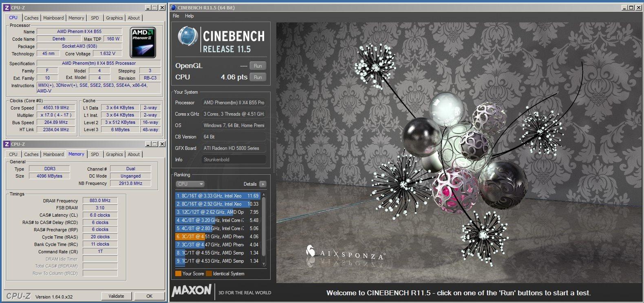Click the ranking list scrollbar down arrow
644x303 pixels.
tap(264, 263)
